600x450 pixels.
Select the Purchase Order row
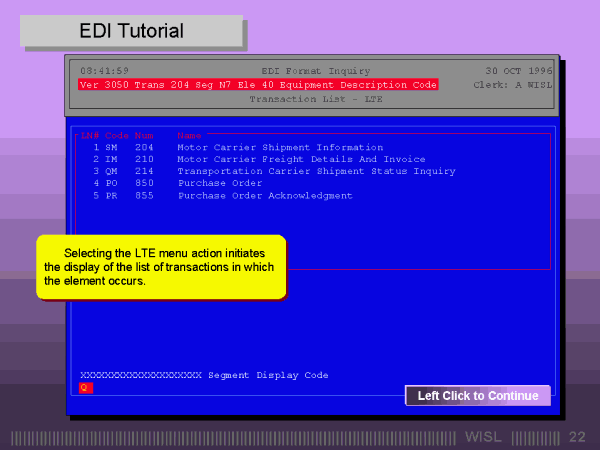(x=220, y=183)
